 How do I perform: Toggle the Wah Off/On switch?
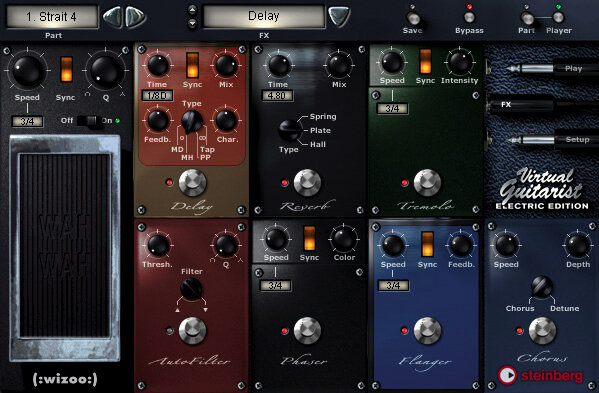pos(91,121)
